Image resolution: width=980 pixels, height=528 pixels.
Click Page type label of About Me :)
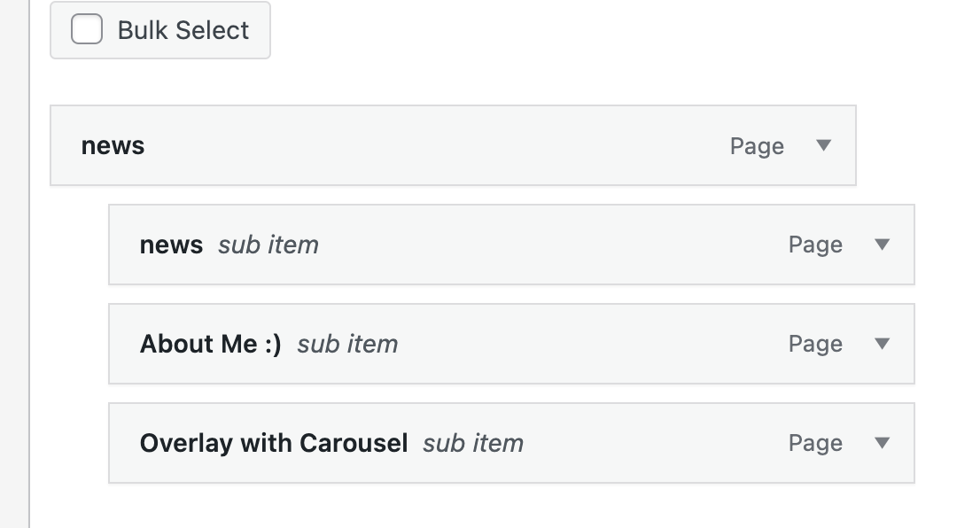click(x=815, y=345)
